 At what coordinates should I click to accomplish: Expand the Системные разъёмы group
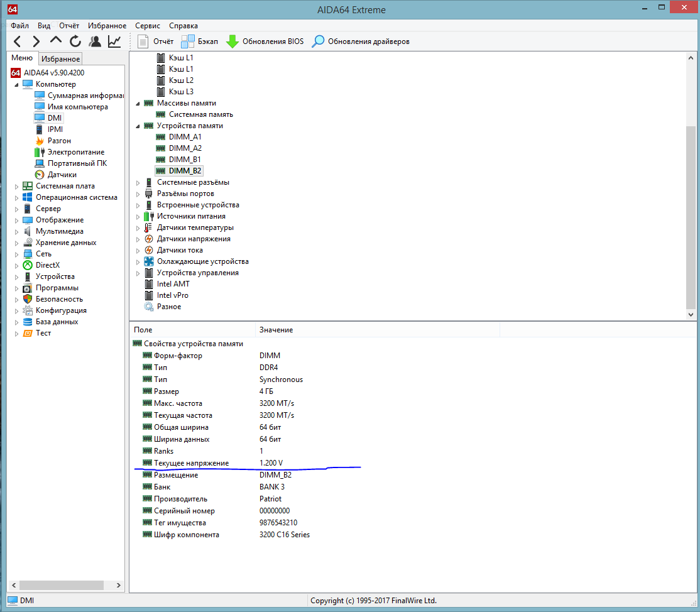pyautogui.click(x=138, y=183)
